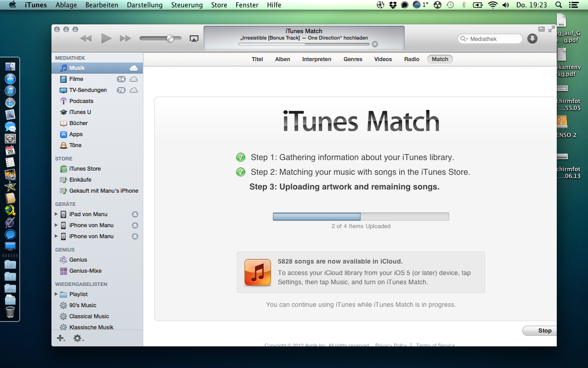This screenshot has width=588, height=368.
Task: Open Dropbox menu bar icon
Action: click(393, 5)
